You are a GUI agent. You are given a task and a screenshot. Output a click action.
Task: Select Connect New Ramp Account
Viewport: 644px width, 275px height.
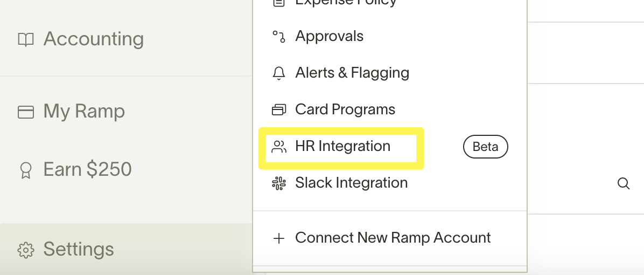[x=393, y=238]
